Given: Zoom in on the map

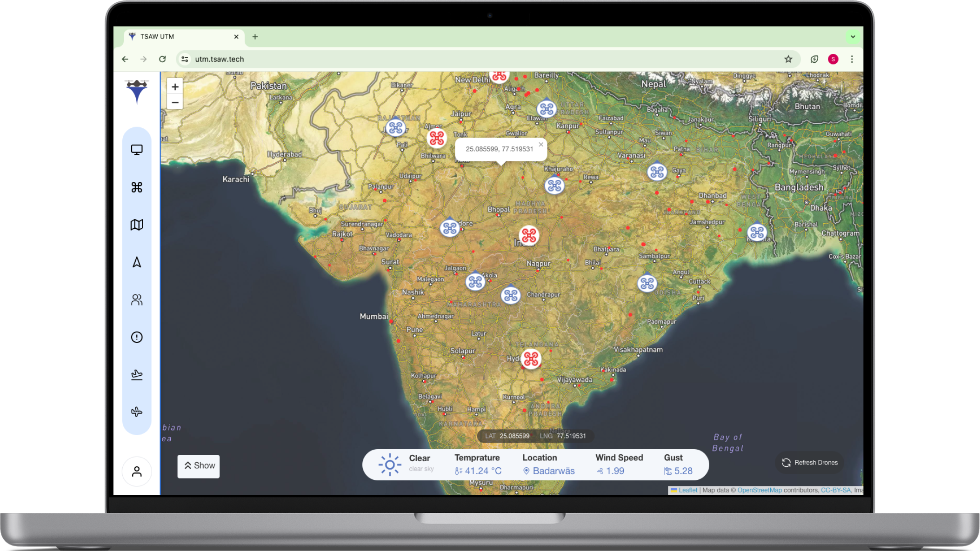Looking at the screenshot, I should (175, 87).
